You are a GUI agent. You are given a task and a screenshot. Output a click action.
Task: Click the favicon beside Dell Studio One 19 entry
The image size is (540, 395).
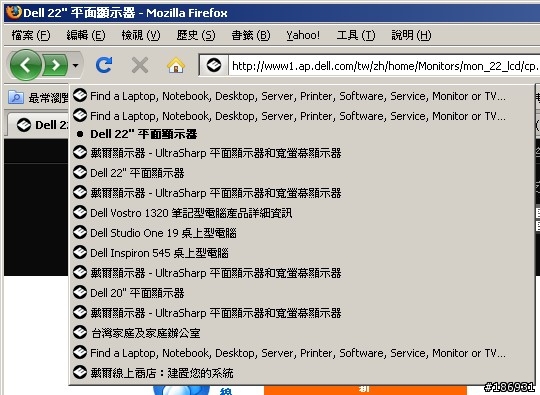80,232
